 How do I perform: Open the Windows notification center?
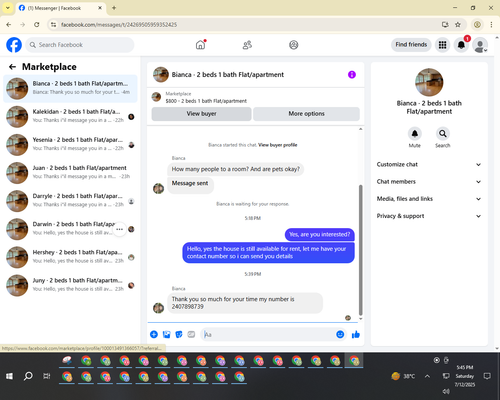[487, 376]
